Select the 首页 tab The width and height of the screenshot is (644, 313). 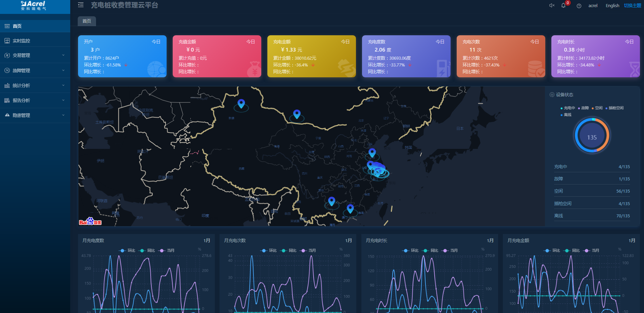click(x=87, y=21)
